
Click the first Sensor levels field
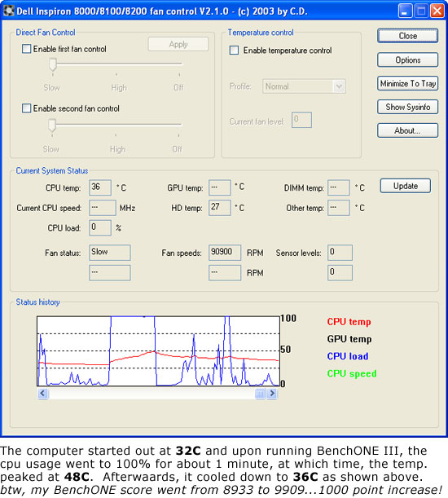(340, 253)
